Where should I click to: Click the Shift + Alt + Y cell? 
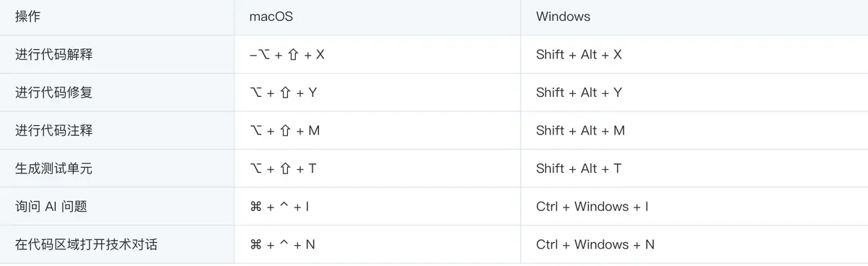point(579,93)
